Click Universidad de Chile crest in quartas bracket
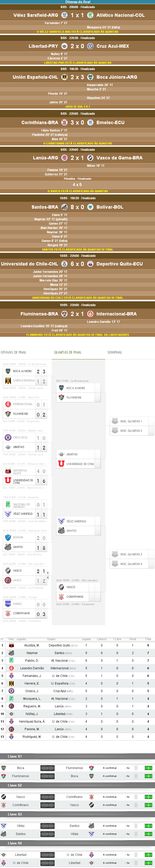155x868 pixels. 61,464
